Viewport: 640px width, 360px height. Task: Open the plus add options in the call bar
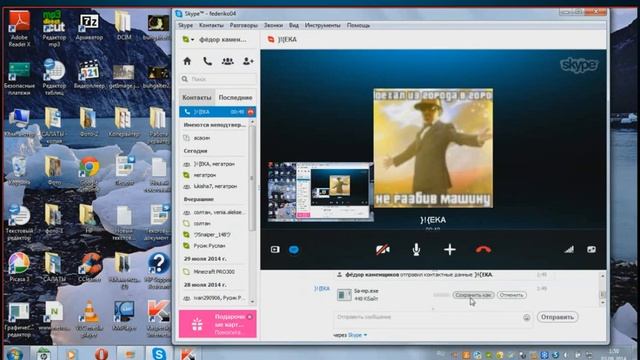(x=449, y=249)
